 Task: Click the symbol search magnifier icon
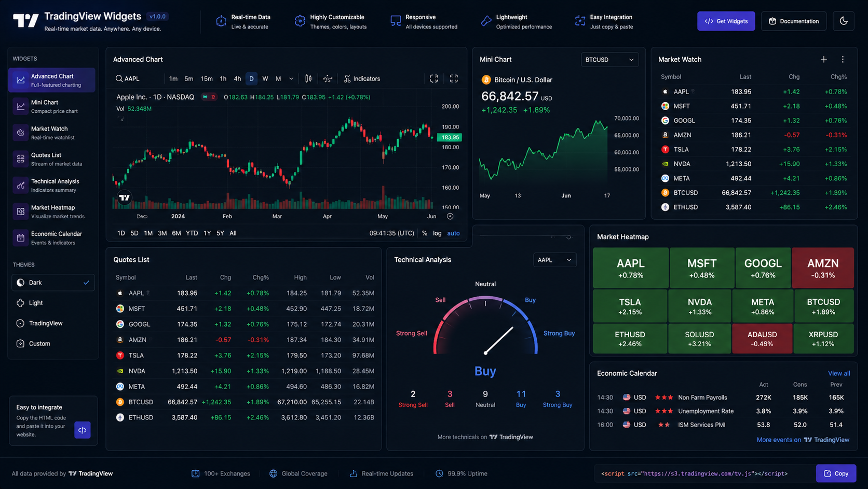point(119,78)
